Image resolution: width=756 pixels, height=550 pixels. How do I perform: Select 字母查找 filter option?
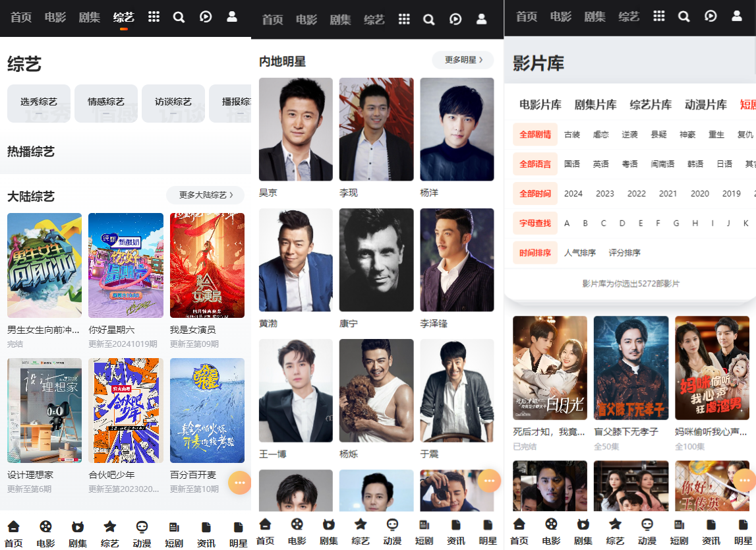[535, 223]
